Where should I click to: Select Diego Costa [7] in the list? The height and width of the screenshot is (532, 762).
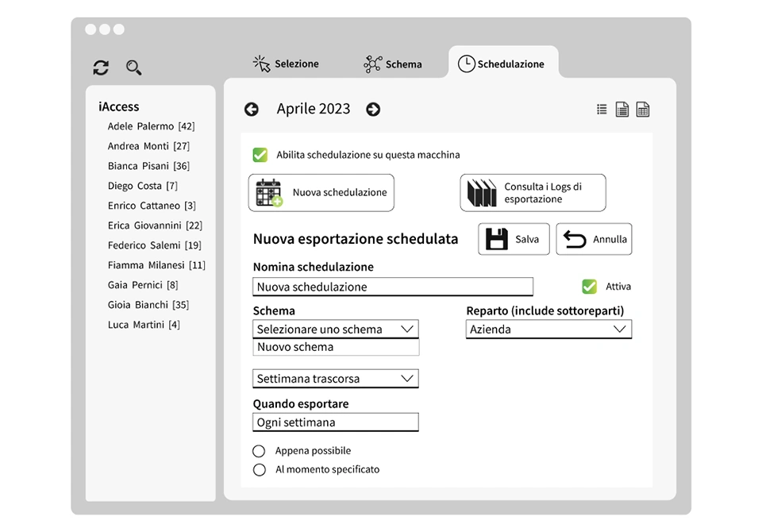[x=143, y=186]
